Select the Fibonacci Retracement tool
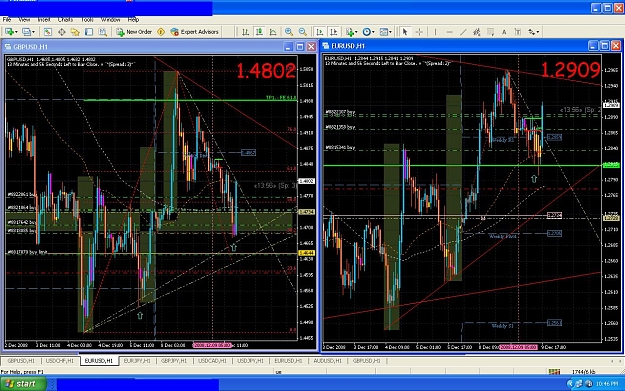625x391 pixels. (x=490, y=32)
